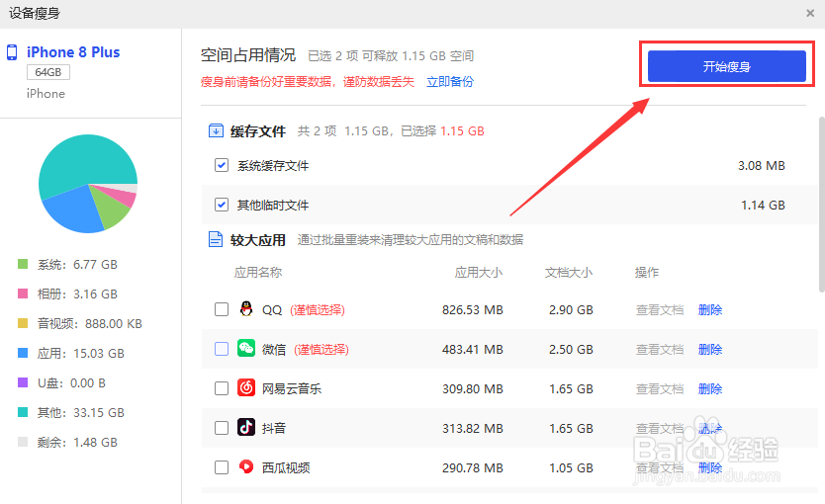Uncheck 其他临时文件 checkbox
This screenshot has height=504, width=825.
pyautogui.click(x=222, y=205)
